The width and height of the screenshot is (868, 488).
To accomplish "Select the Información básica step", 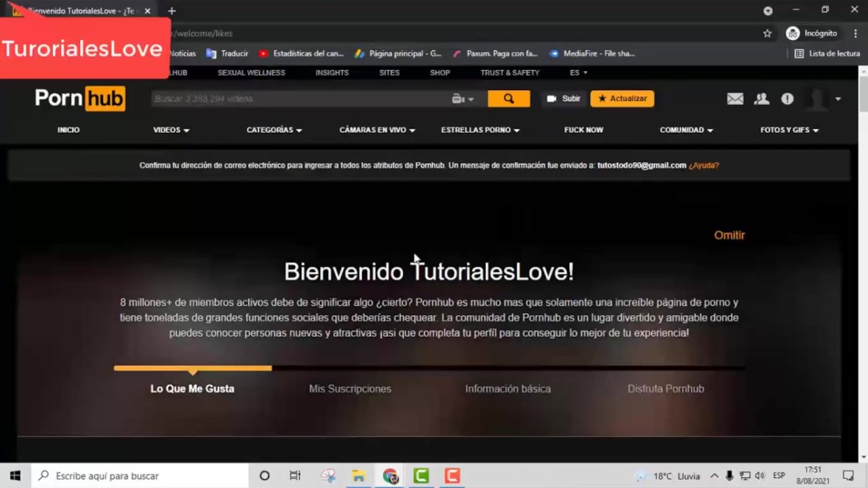I will (x=508, y=389).
